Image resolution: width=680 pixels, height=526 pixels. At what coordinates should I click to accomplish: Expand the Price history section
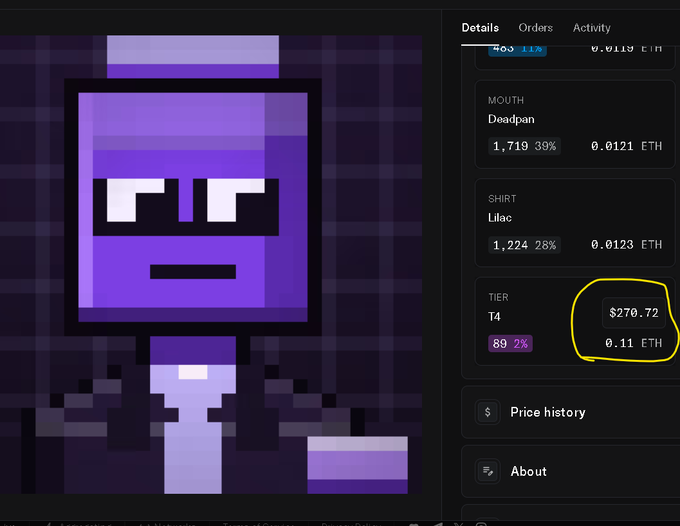(570, 412)
